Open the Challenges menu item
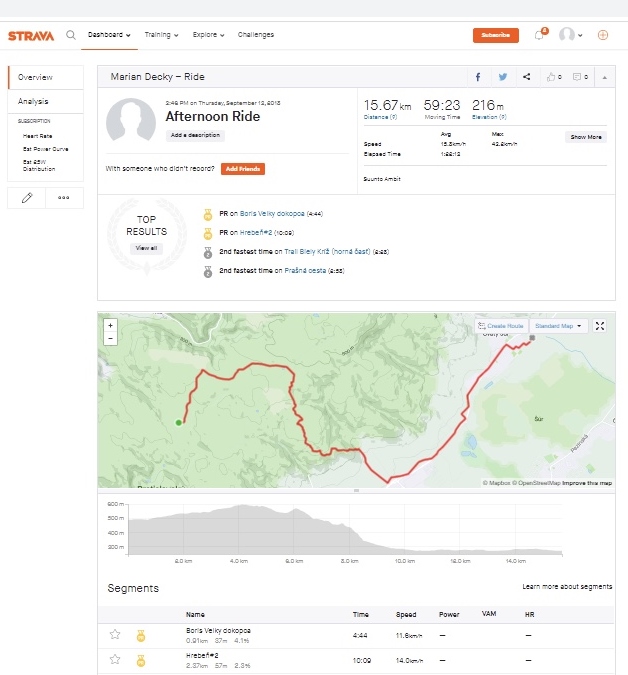Viewport: 628px width, 675px height. 256,35
